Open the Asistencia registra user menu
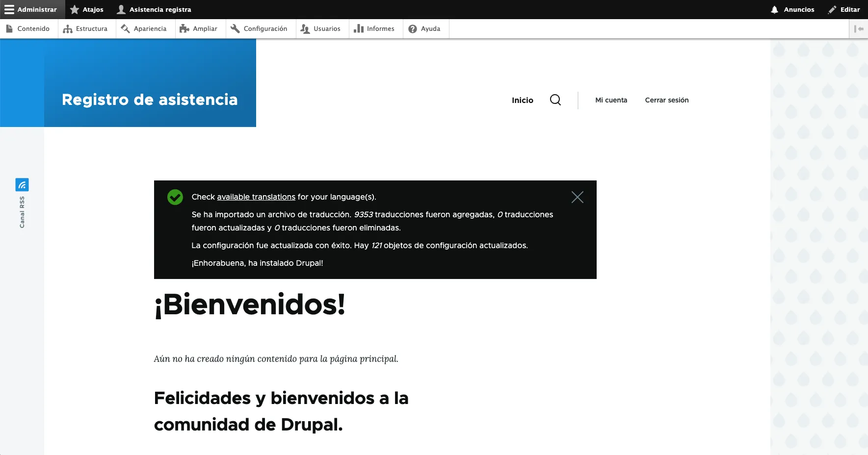 (x=154, y=9)
